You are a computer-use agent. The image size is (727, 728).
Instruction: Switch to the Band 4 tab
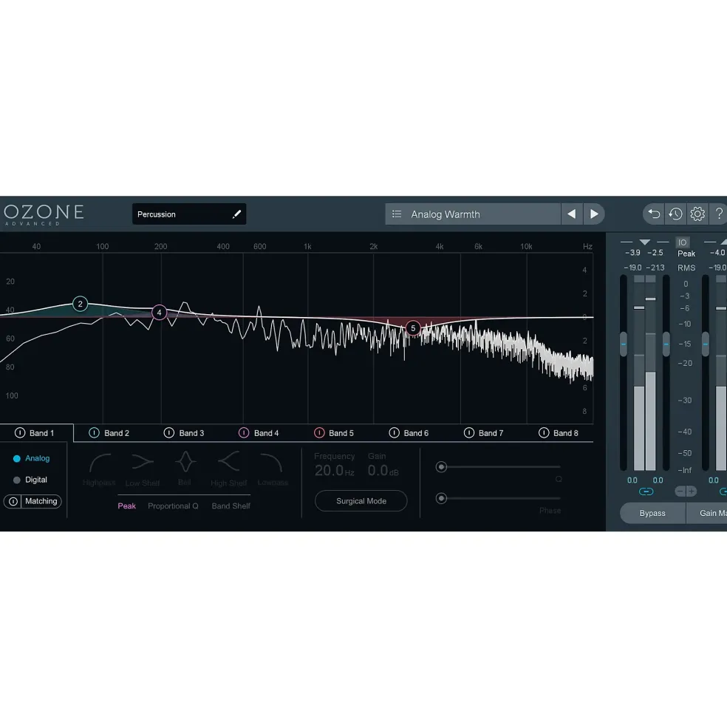click(266, 433)
